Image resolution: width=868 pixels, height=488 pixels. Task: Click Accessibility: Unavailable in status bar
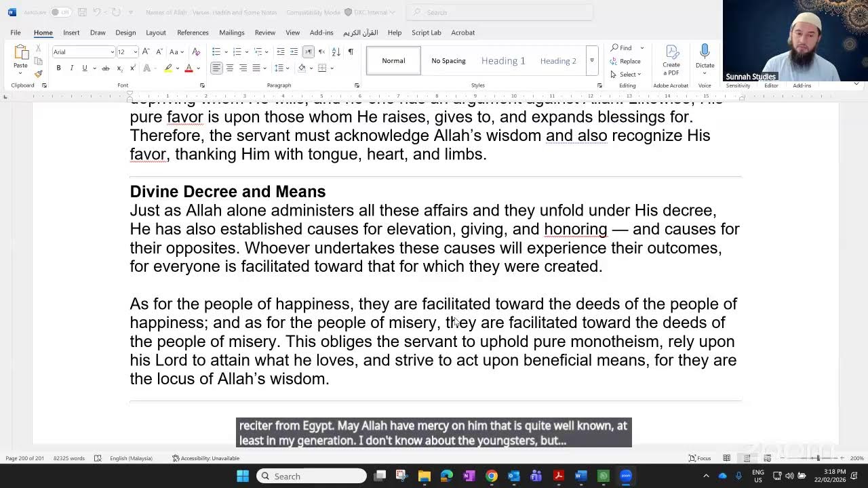tap(205, 458)
